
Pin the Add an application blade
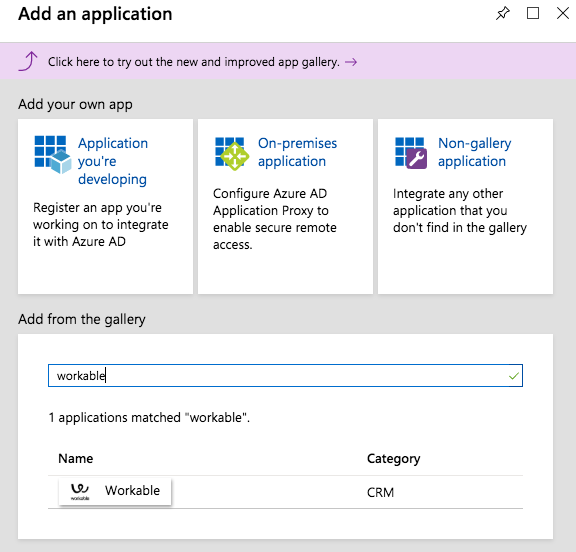pos(503,14)
